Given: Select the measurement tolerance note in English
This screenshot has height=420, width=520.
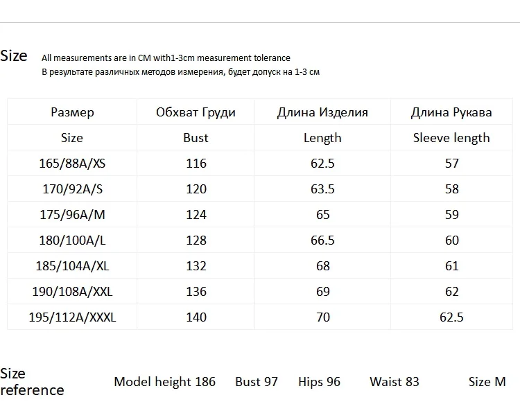Looking at the screenshot, I should [x=166, y=58].
